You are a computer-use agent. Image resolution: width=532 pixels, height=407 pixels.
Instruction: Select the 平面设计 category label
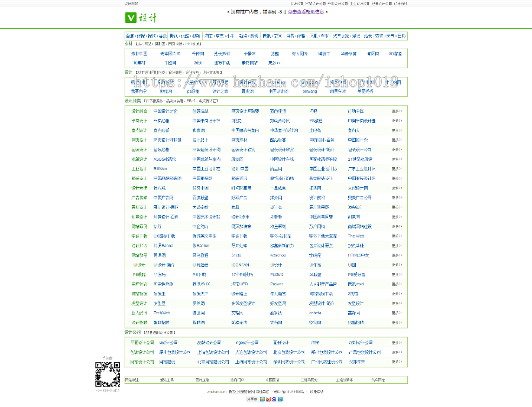(139, 121)
